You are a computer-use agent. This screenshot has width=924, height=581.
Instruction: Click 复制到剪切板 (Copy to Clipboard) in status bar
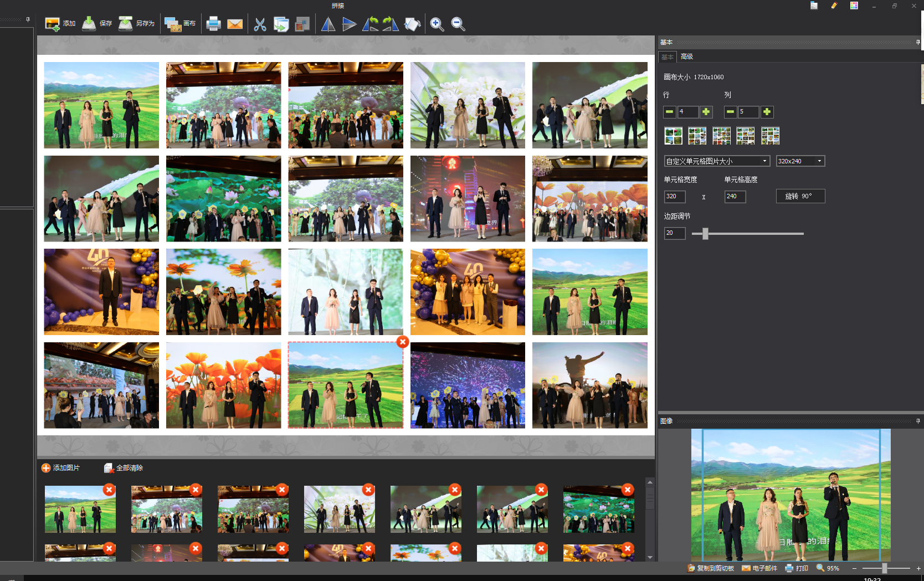coord(711,568)
